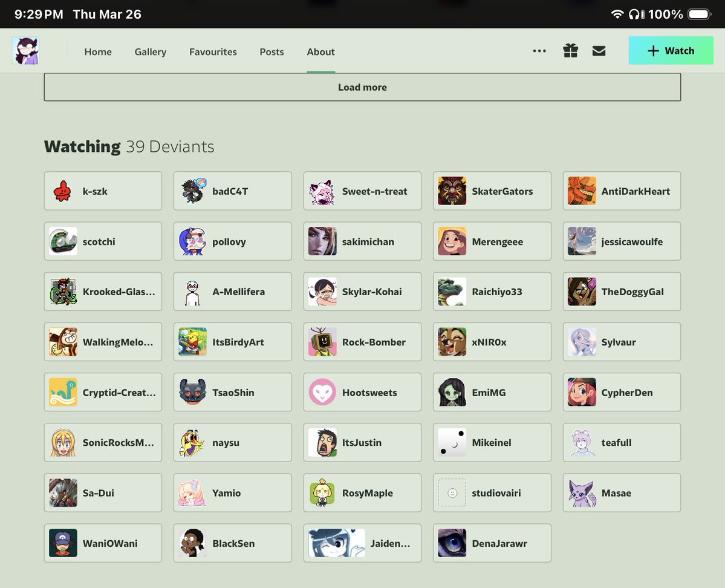Click Raichiyo33's avatar image

click(452, 292)
